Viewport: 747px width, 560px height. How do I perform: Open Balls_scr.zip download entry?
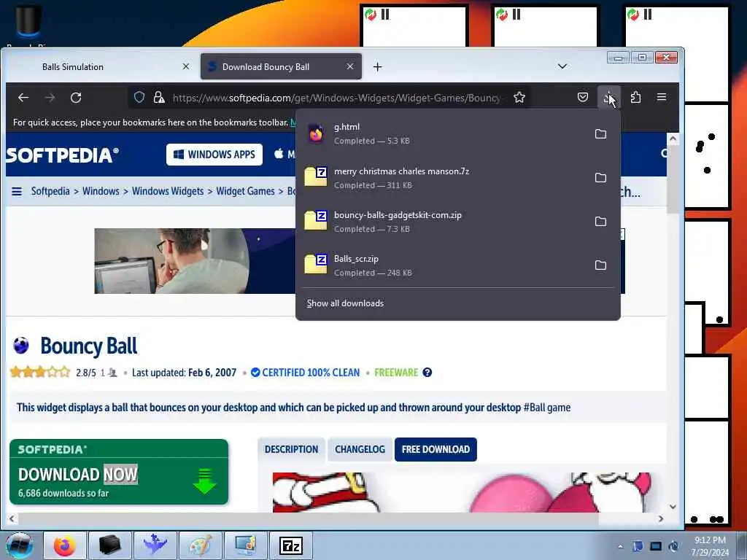(443, 265)
